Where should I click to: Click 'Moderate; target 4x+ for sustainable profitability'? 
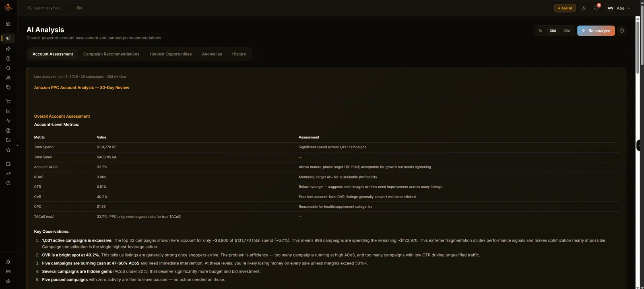pyautogui.click(x=338, y=177)
